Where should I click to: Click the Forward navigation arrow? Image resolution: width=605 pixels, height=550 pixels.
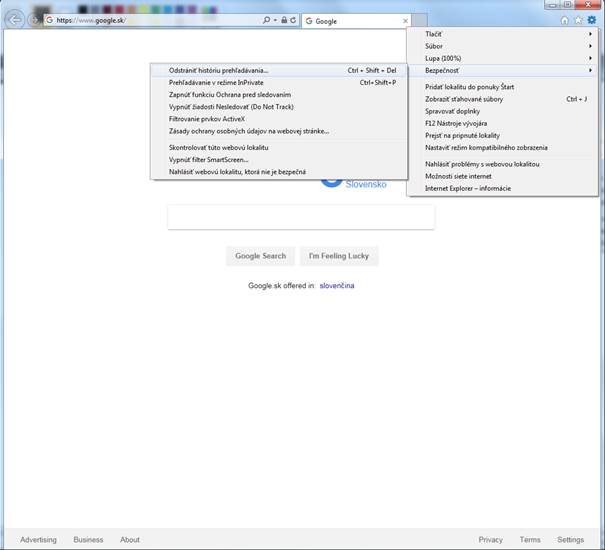(34, 20)
